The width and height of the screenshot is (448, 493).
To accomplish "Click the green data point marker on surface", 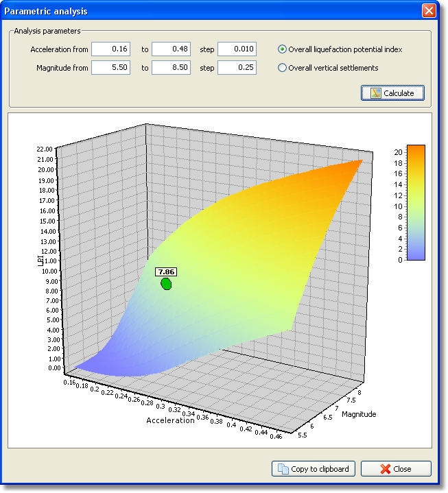I will (166, 284).
